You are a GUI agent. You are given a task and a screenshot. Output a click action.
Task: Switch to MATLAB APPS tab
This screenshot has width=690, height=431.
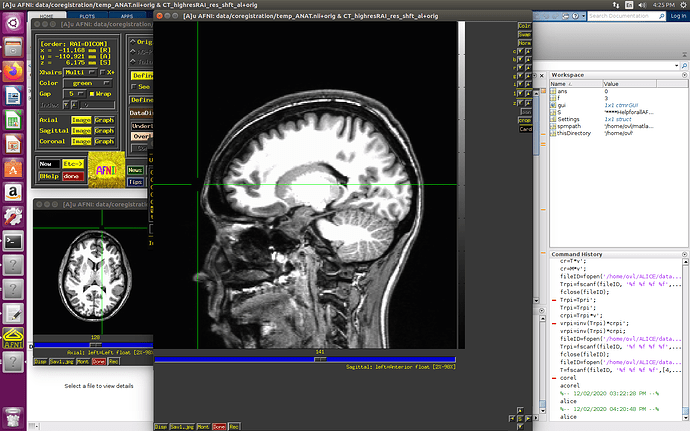coord(127,16)
